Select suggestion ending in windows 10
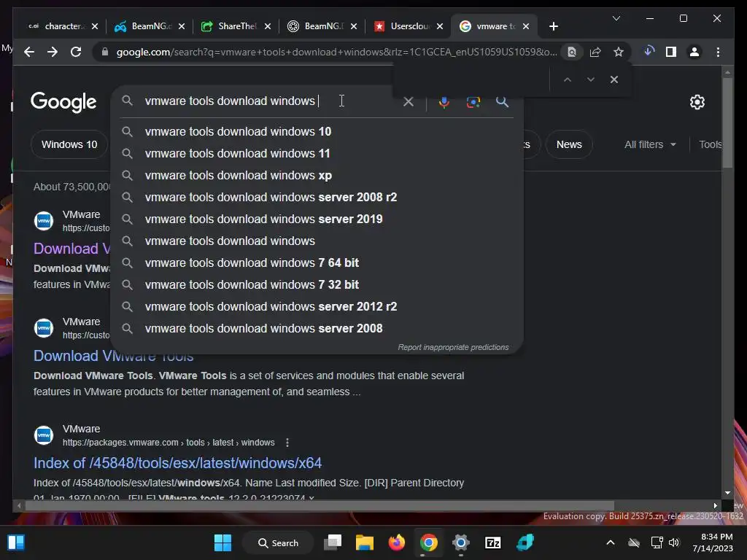This screenshot has height=560, width=747. [317, 131]
